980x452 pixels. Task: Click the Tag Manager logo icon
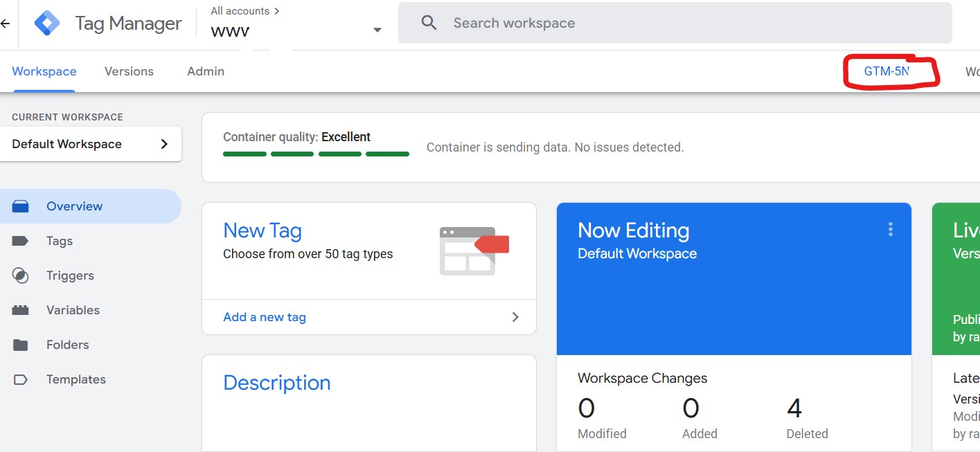click(x=47, y=24)
